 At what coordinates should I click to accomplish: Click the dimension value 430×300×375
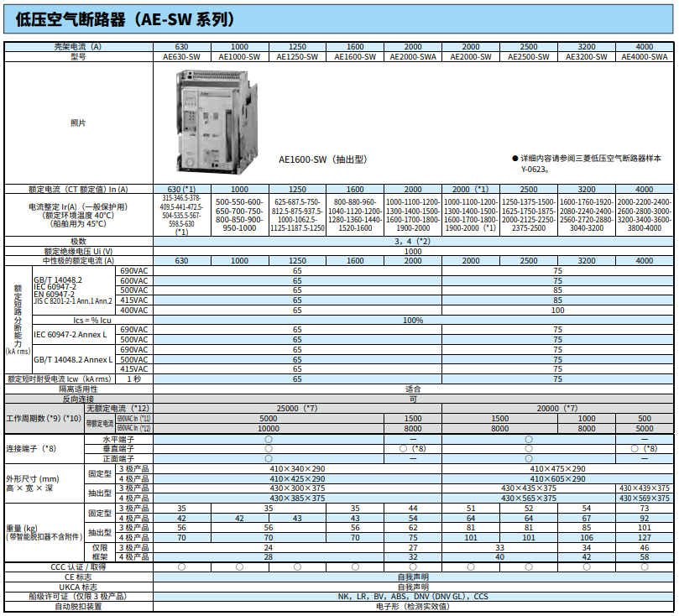[297, 488]
